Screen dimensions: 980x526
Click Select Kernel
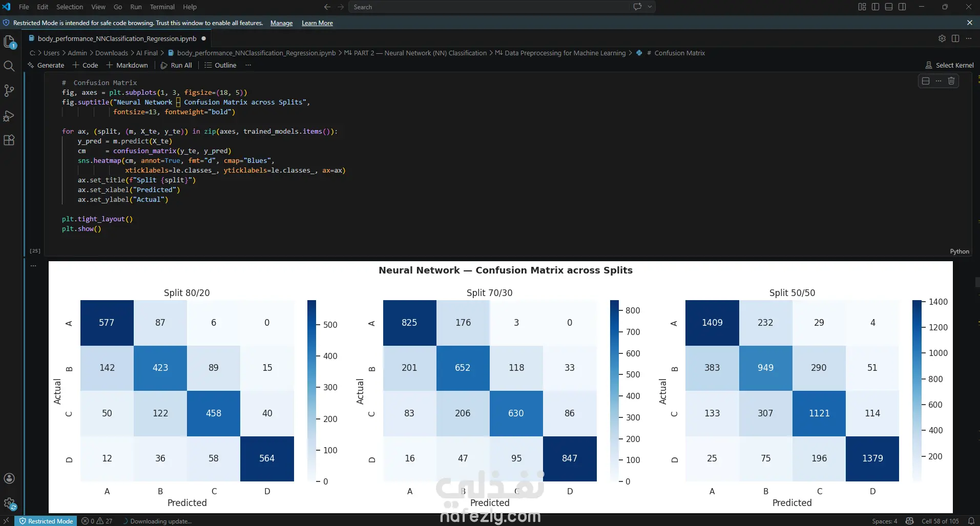[949, 65]
